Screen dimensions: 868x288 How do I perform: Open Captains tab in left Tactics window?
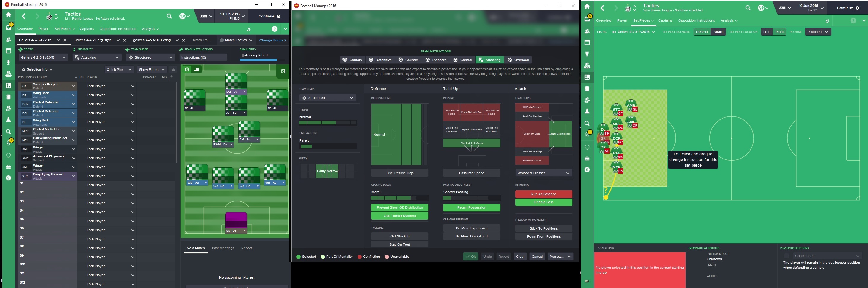pyautogui.click(x=87, y=29)
